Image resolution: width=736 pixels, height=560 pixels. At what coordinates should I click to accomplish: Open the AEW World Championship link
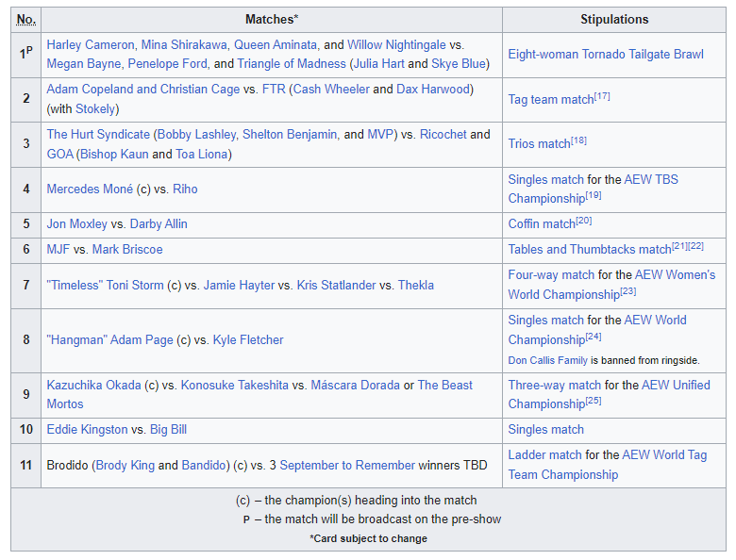click(597, 330)
